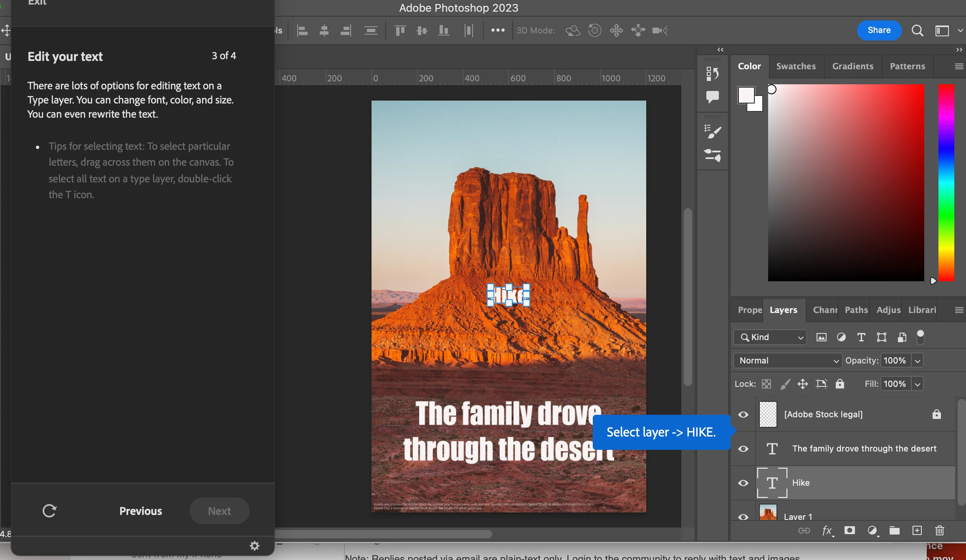Expand the Opacity dropdown arrow

click(917, 361)
